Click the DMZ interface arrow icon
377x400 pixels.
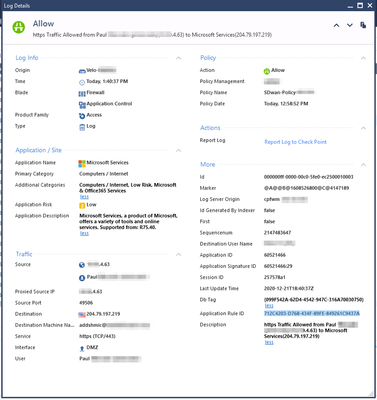point(82,348)
